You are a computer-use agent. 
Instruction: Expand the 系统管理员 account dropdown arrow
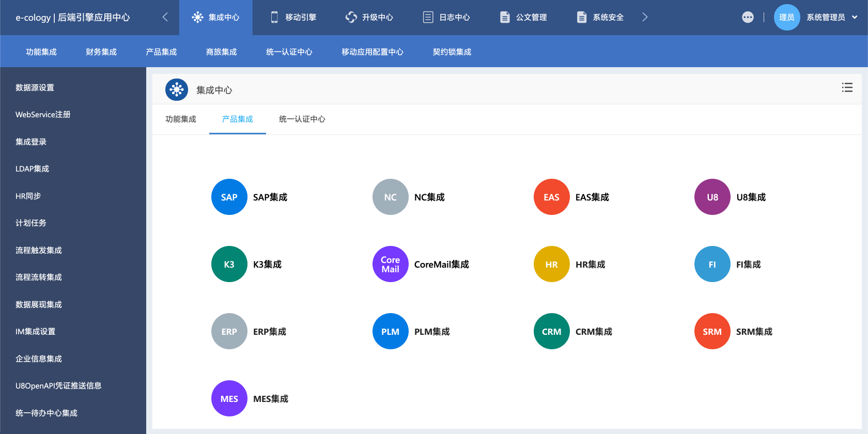[x=855, y=17]
